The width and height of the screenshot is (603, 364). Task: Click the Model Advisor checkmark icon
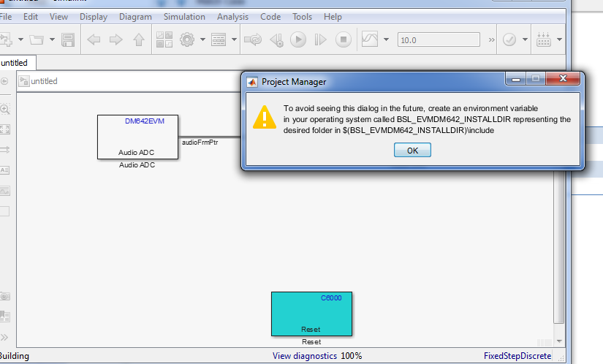[x=509, y=39]
